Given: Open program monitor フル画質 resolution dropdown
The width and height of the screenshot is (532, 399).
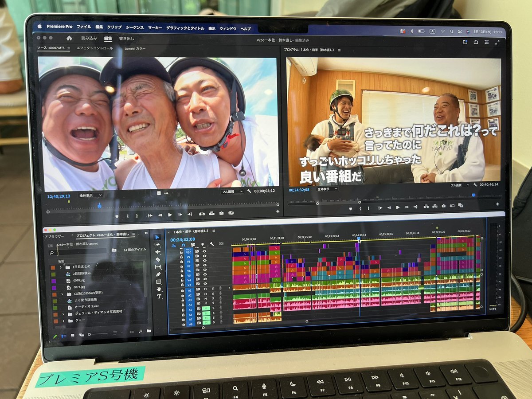Looking at the screenshot, I should [x=460, y=184].
